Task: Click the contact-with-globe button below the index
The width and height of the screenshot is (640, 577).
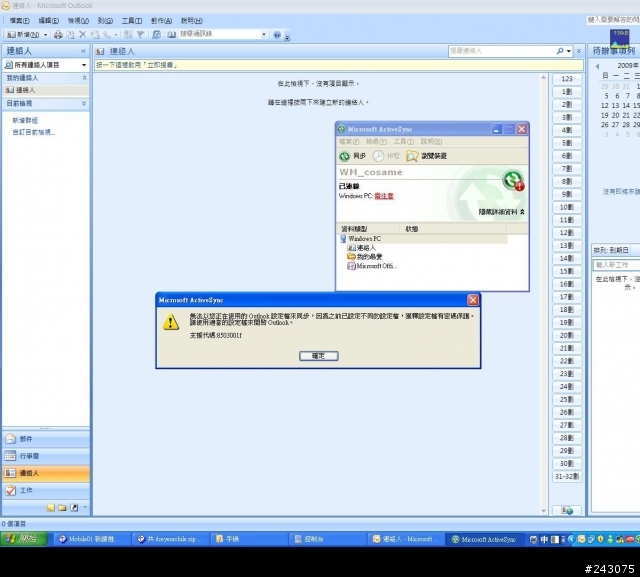Action: point(567,510)
